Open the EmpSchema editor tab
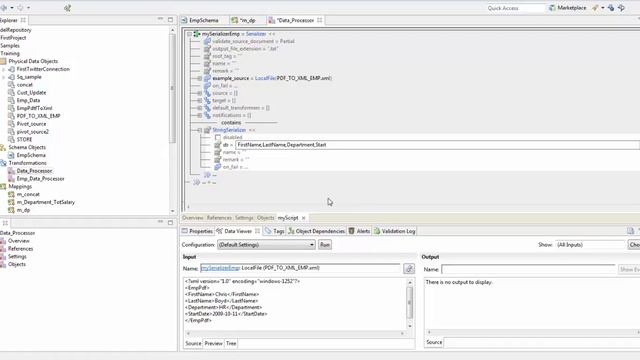Screen dimensions: 640x360 pos(200,20)
